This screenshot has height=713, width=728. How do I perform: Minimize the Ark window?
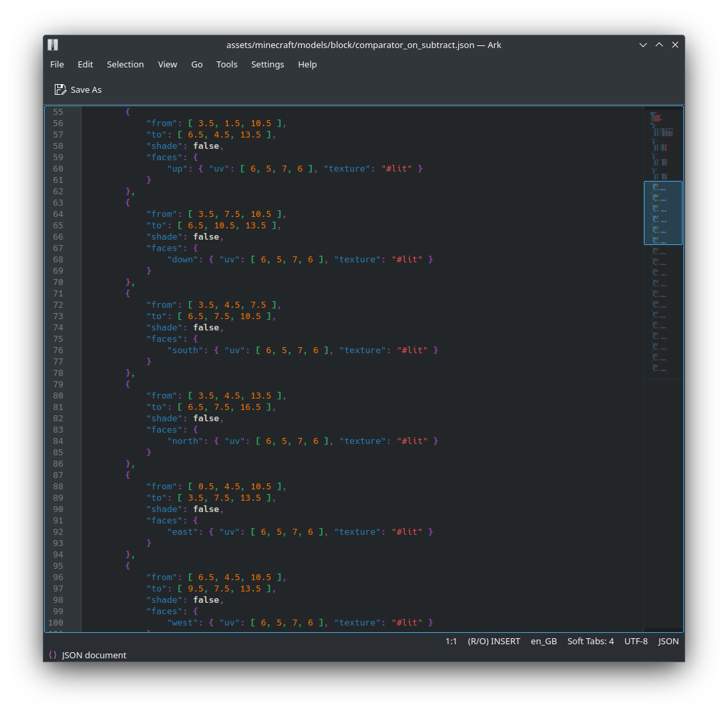pos(643,45)
